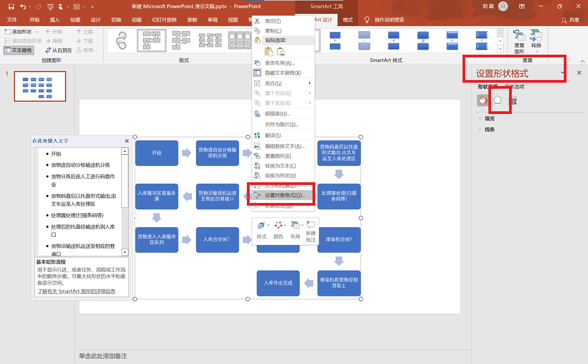Open the Insert (插入) ribbon tab
The image size is (588, 364).
(x=55, y=20)
